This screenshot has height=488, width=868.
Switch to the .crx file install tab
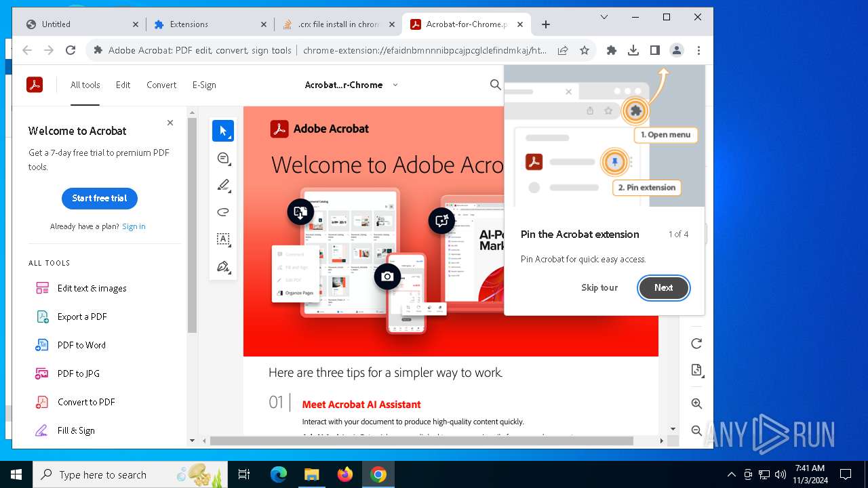338,24
